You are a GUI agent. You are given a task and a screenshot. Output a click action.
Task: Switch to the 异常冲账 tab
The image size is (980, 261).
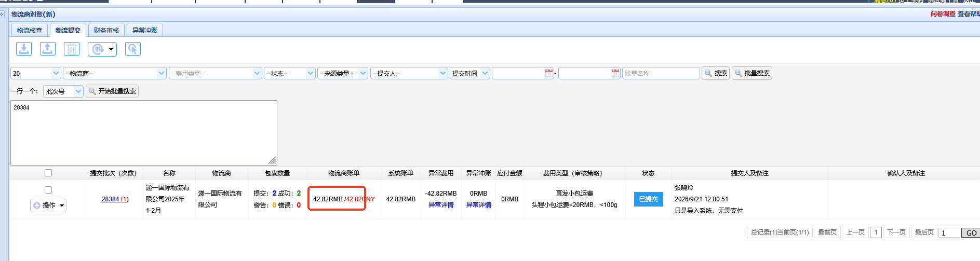pyautogui.click(x=145, y=30)
